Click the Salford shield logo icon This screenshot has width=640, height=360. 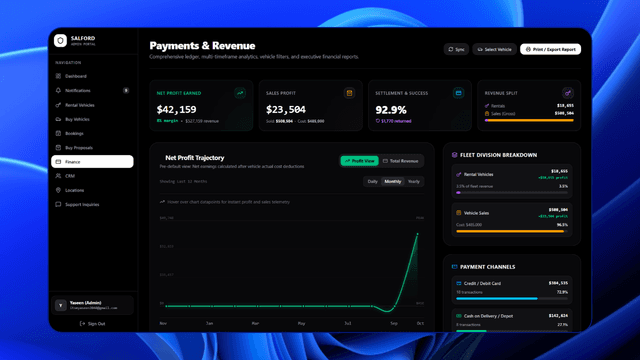coord(60,40)
